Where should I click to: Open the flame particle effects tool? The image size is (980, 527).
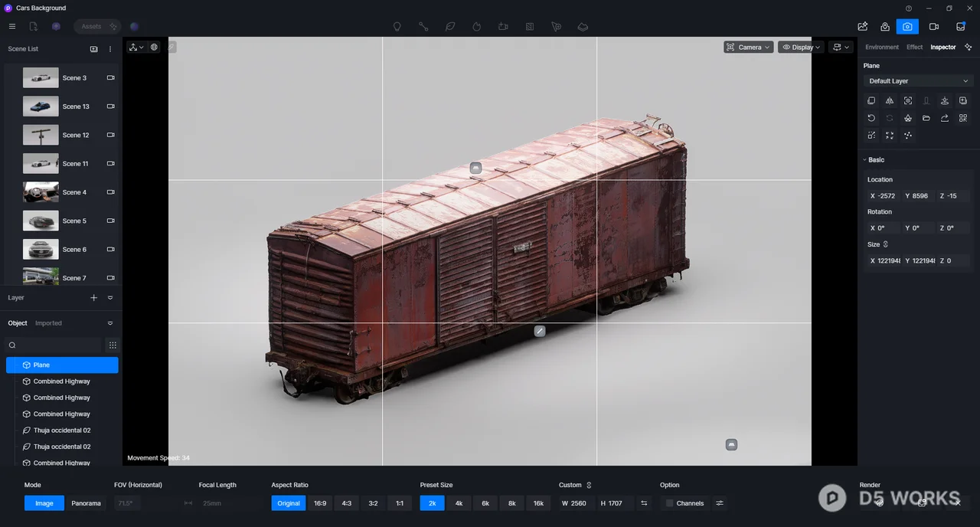(x=476, y=26)
